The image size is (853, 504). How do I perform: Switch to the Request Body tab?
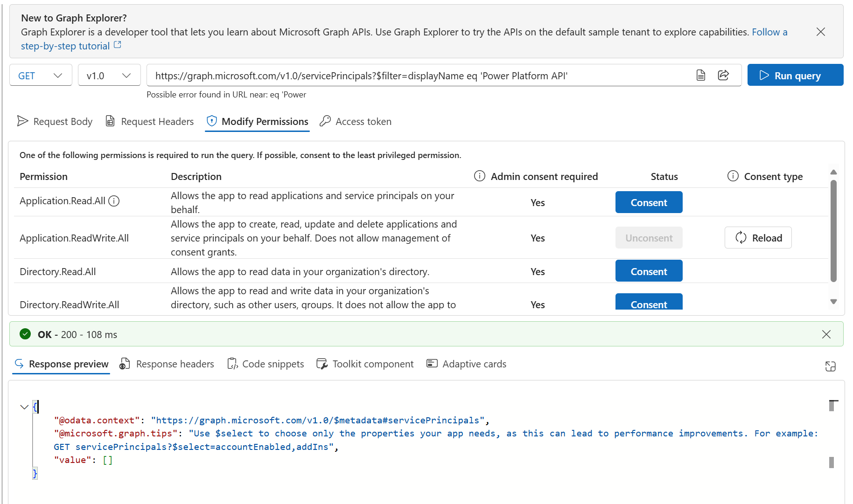point(55,121)
